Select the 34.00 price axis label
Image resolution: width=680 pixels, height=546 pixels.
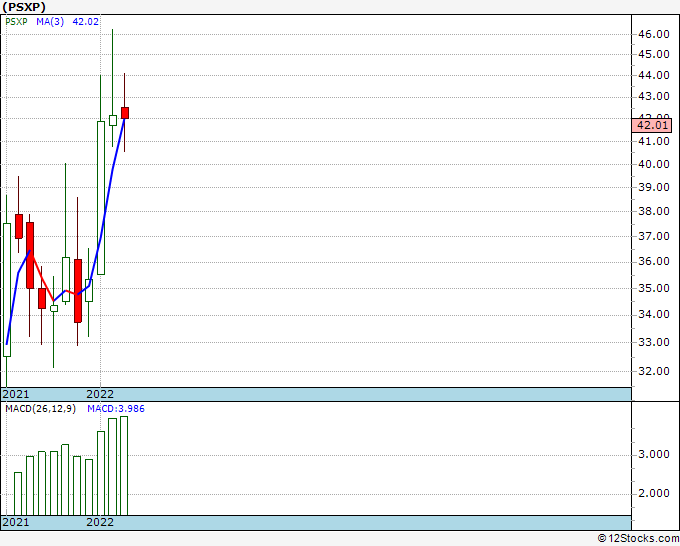pos(654,314)
